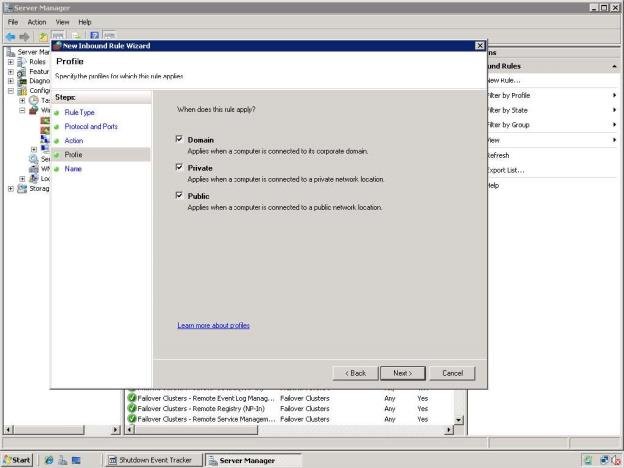Collapse the Configuration tree node

point(11,91)
